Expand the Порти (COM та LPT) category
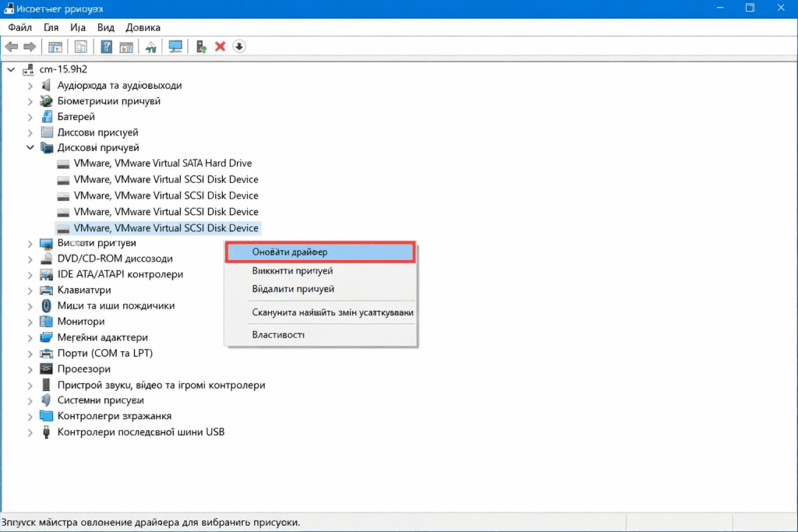798x532 pixels. [x=30, y=353]
